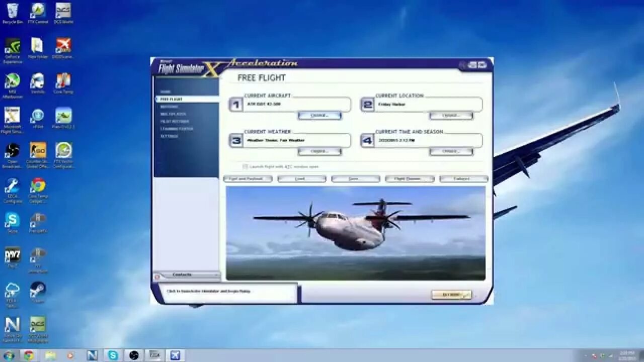The width and height of the screenshot is (644, 362).
Task: Open File Explorer from the taskbar
Action: coord(50,355)
